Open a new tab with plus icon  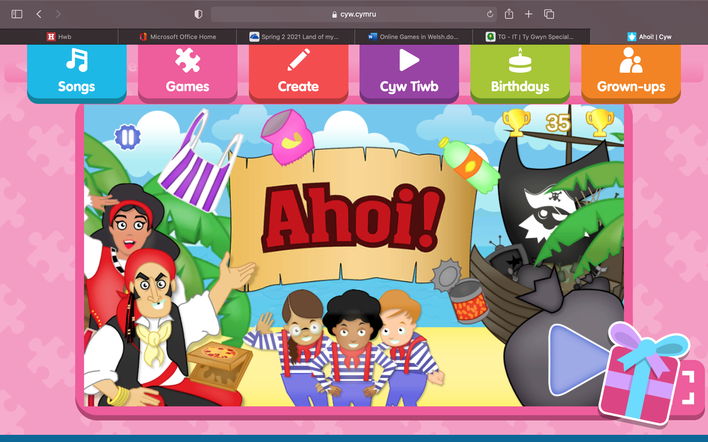(x=529, y=14)
